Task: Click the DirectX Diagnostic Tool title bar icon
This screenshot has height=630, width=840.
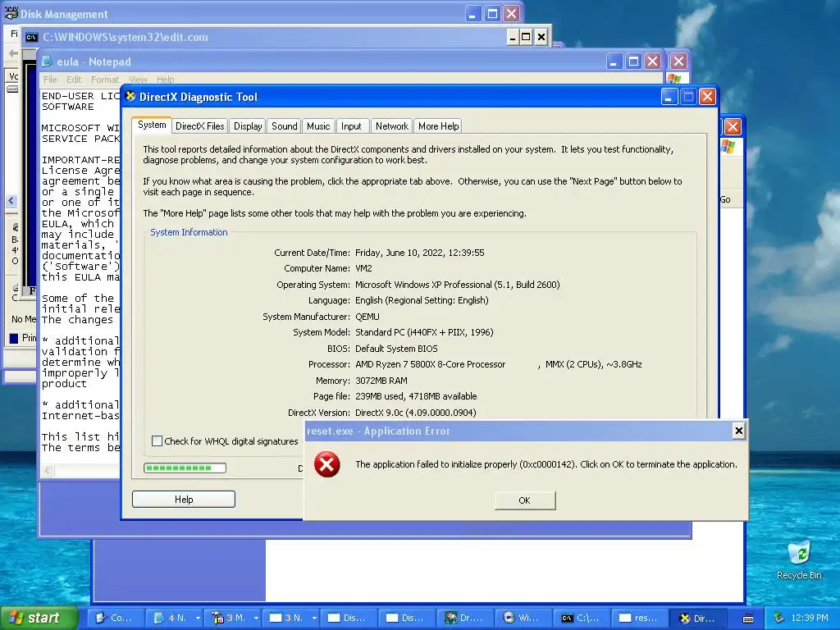Action: coord(130,97)
